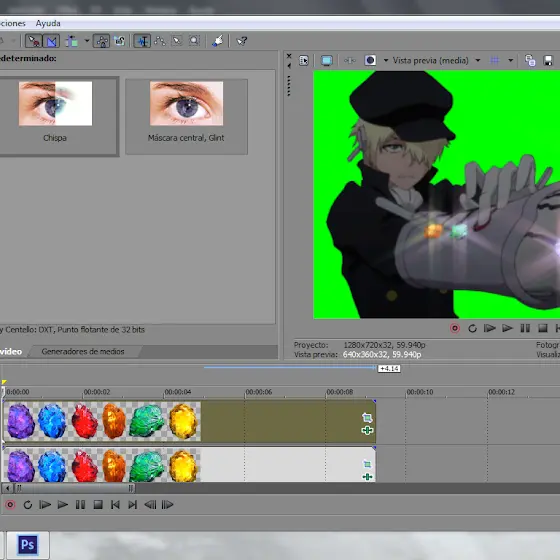Switch to the vídeo FX tab
560x560 pixels.
[11, 351]
